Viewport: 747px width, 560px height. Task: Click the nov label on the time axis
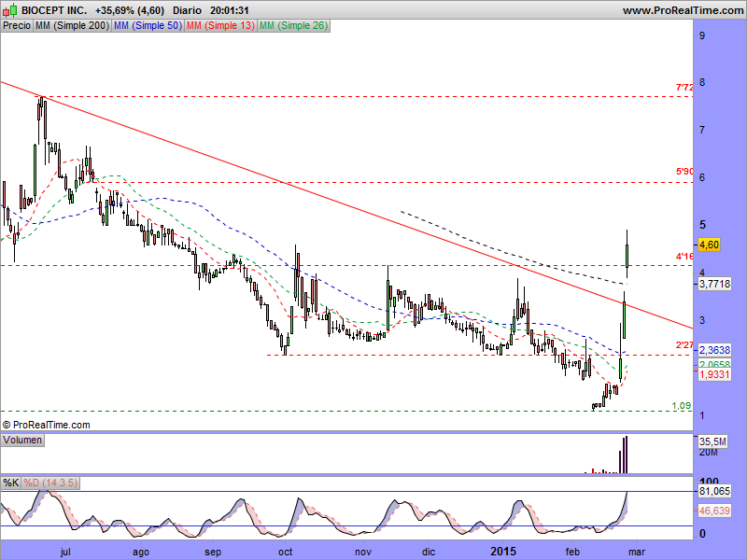(x=363, y=552)
